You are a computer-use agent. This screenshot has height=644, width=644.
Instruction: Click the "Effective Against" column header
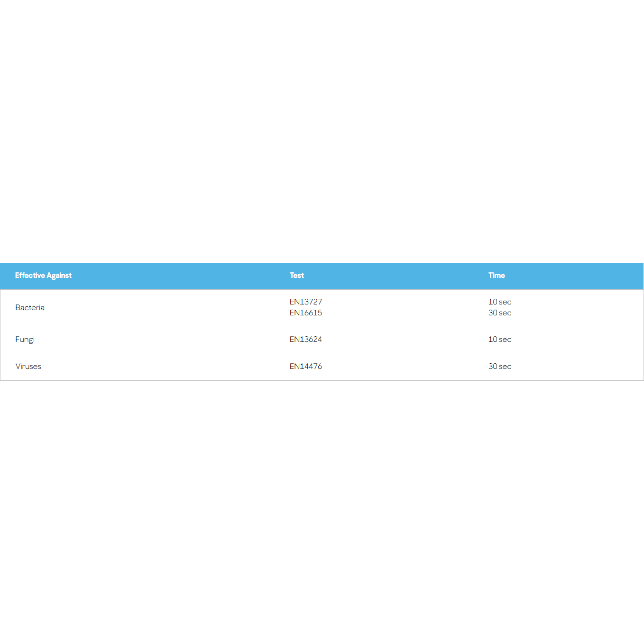(x=43, y=276)
